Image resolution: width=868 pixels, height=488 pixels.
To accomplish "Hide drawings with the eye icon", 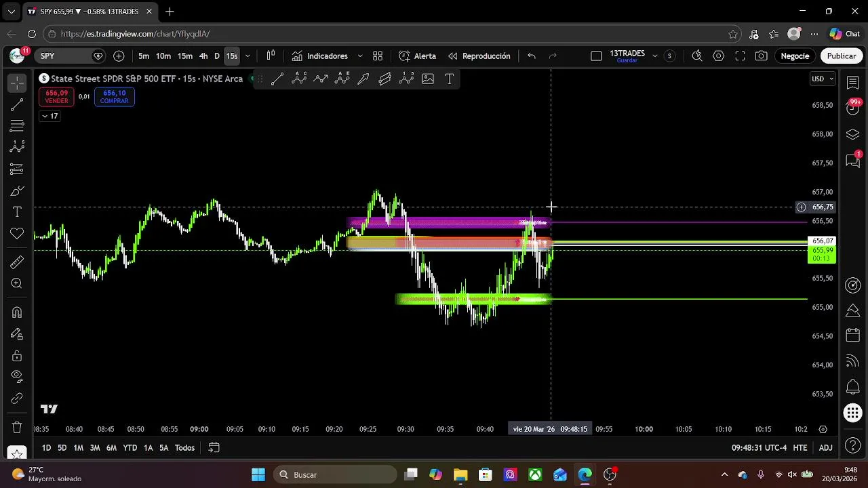I will [17, 376].
